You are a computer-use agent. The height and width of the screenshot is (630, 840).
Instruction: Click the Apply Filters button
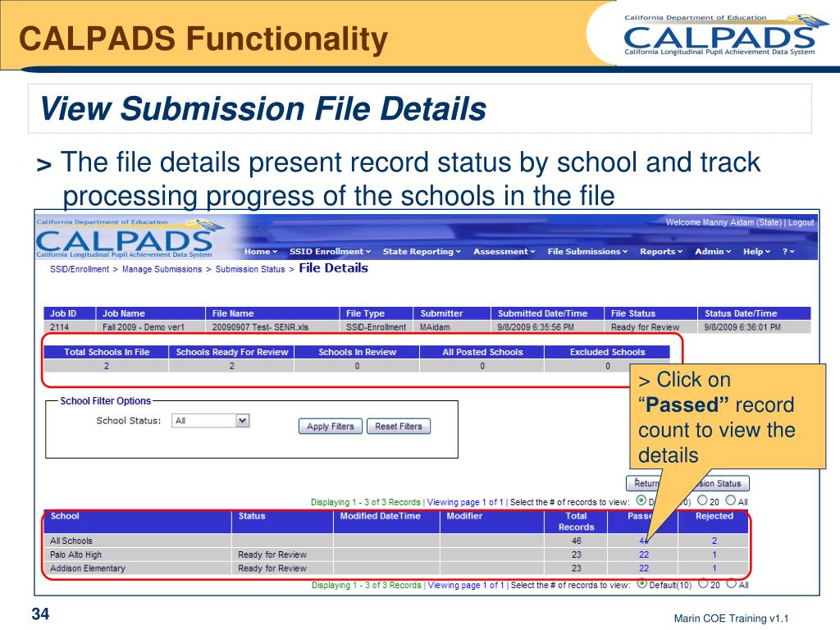pos(331,427)
